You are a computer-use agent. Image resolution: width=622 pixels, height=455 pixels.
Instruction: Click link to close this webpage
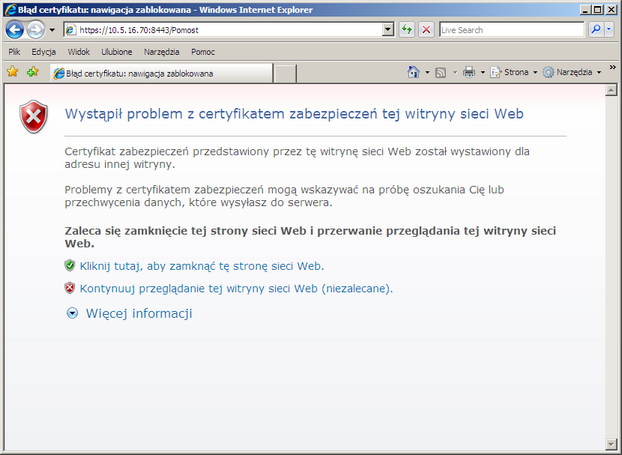[202, 266]
